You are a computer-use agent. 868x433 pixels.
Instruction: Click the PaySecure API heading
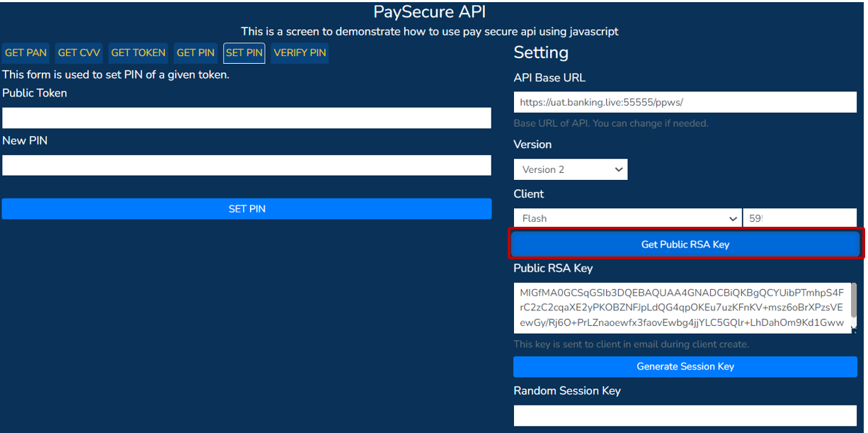tap(430, 12)
